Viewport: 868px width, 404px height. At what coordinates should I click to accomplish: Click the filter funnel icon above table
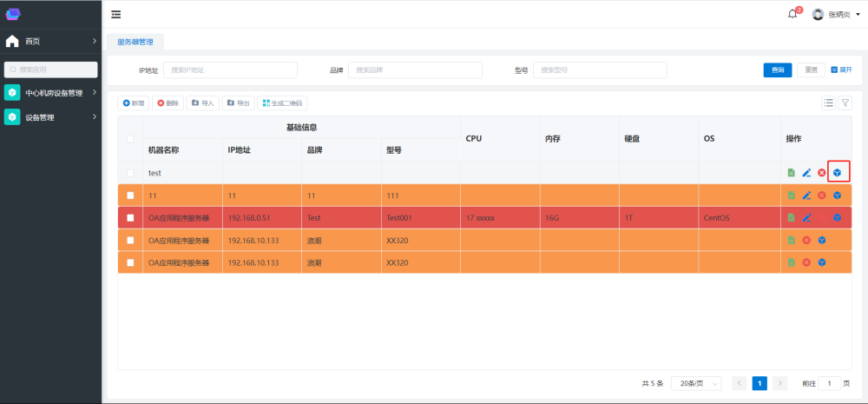pos(845,103)
